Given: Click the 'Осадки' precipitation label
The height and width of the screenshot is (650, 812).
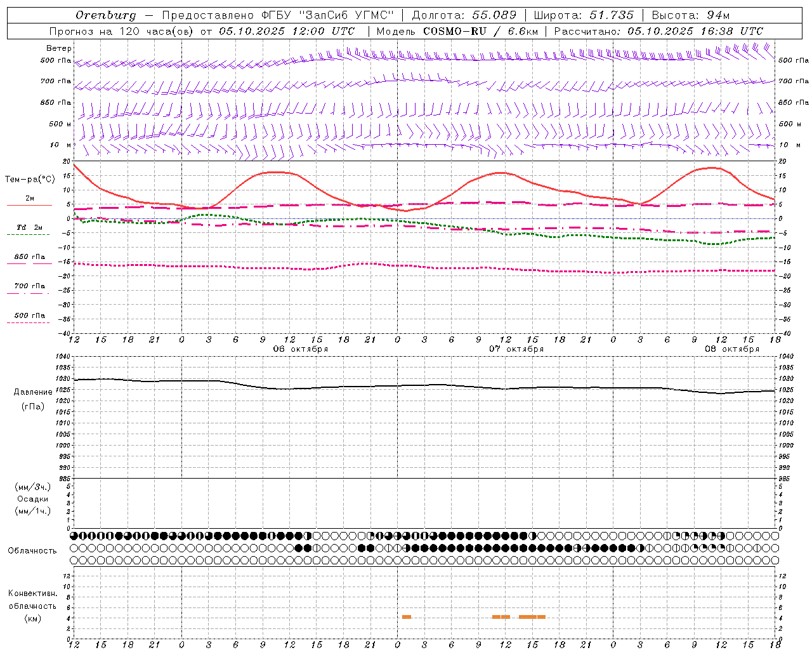Looking at the screenshot, I should (x=33, y=499).
